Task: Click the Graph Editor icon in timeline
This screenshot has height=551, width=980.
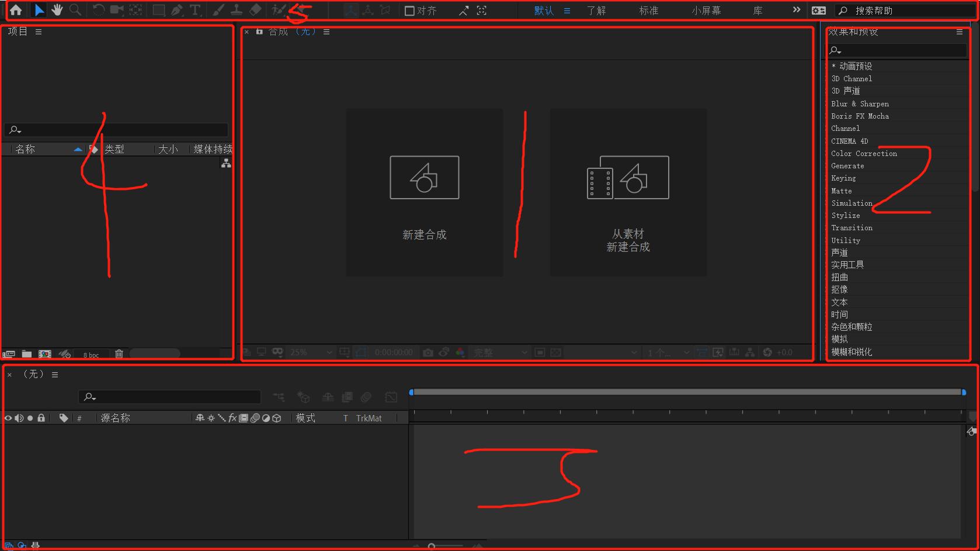Action: pyautogui.click(x=391, y=397)
